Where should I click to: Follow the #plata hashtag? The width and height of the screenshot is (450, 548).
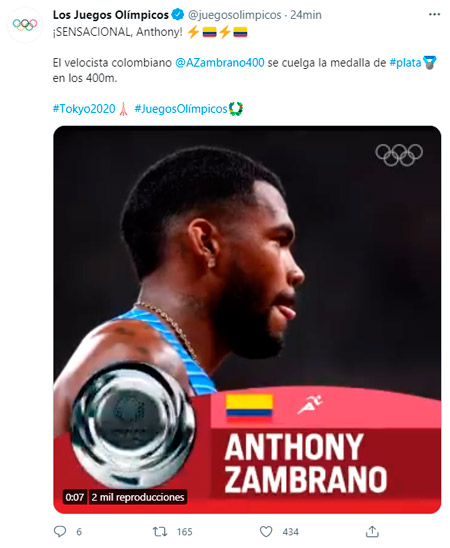click(405, 63)
